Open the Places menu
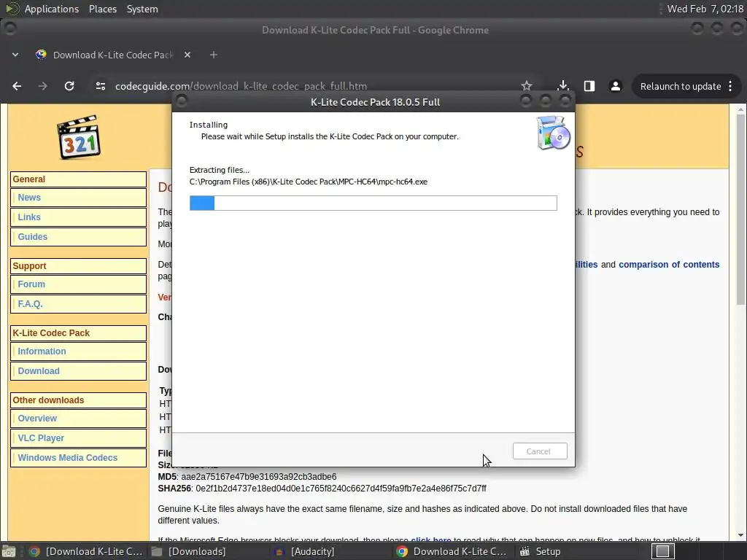Viewport: 747px width, 560px height. pyautogui.click(x=102, y=9)
